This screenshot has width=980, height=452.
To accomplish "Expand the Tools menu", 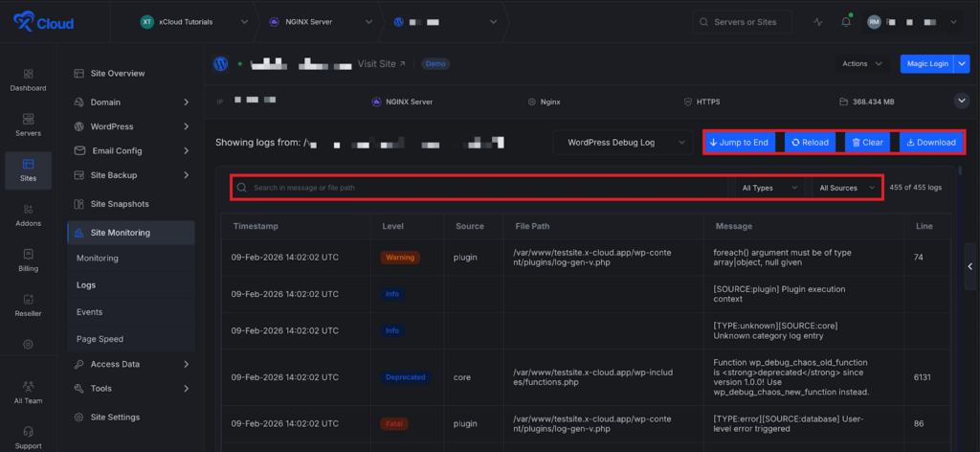I will [x=131, y=388].
